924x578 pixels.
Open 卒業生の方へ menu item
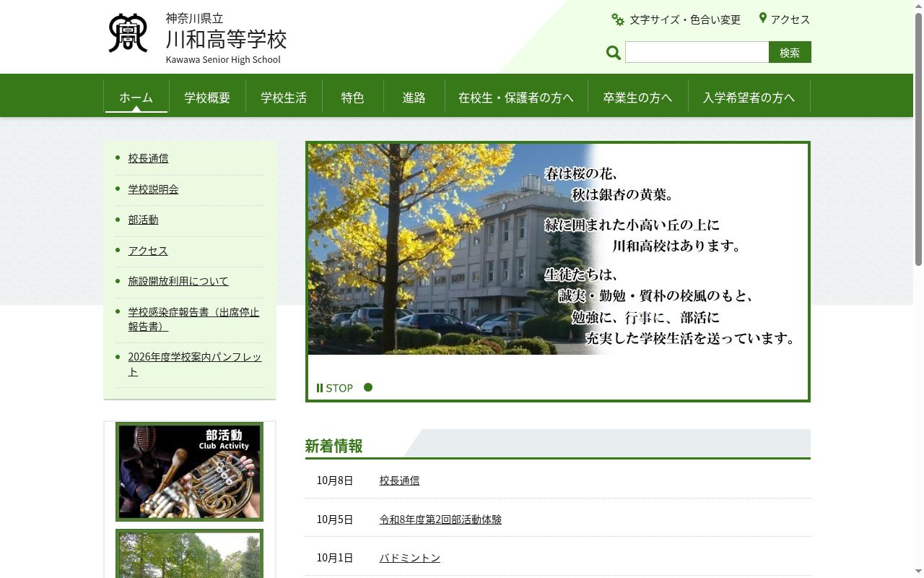tap(637, 98)
